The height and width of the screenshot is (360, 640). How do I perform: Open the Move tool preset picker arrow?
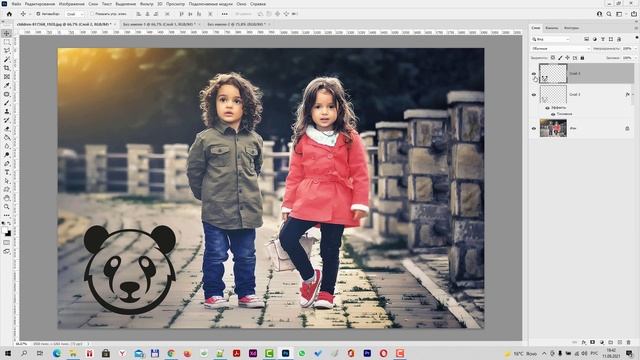pyautogui.click(x=29, y=14)
